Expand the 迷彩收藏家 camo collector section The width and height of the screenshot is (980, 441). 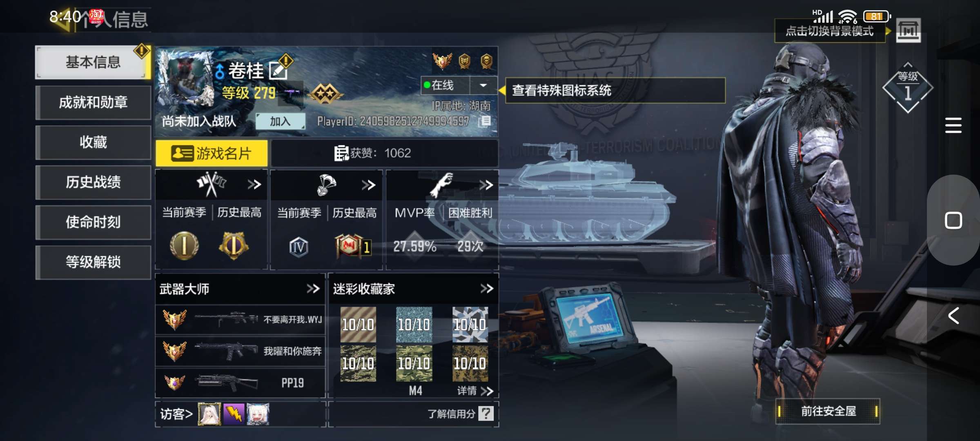click(487, 289)
